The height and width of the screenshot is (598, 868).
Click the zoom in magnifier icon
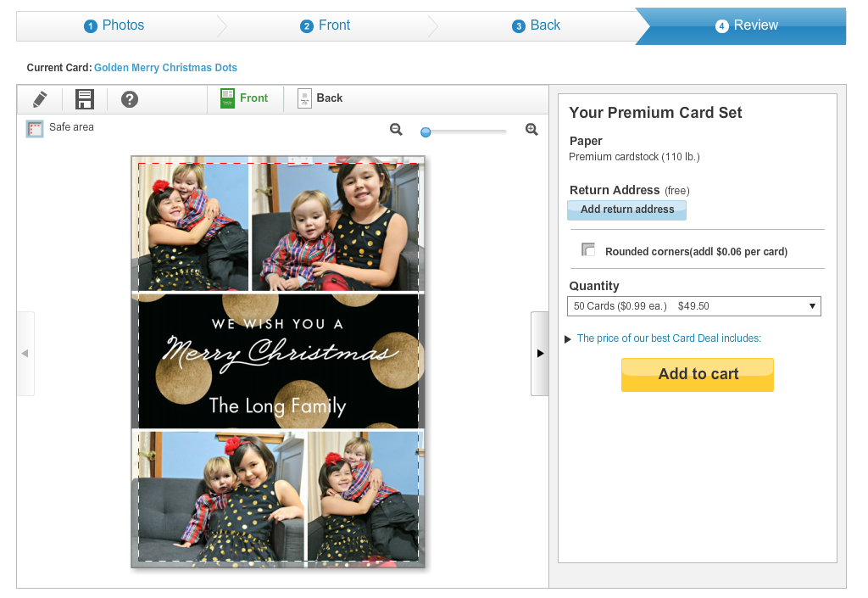pyautogui.click(x=531, y=130)
